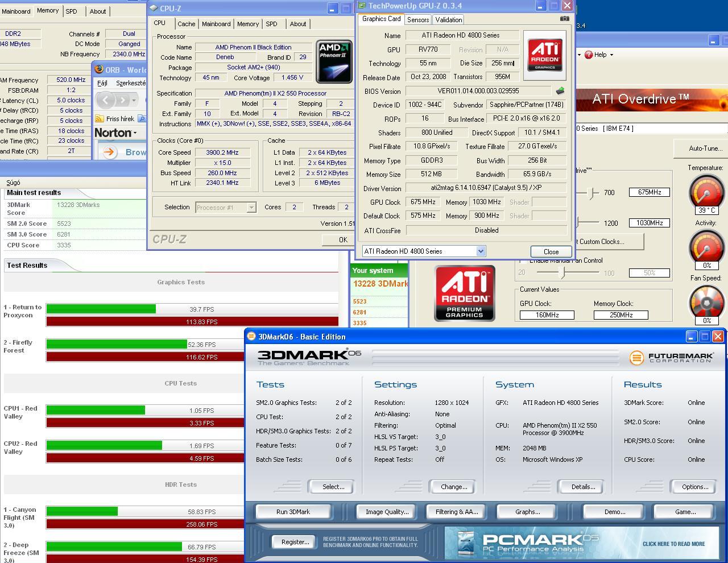Click the ATI Radeon logo in GPU-Z

545,55
